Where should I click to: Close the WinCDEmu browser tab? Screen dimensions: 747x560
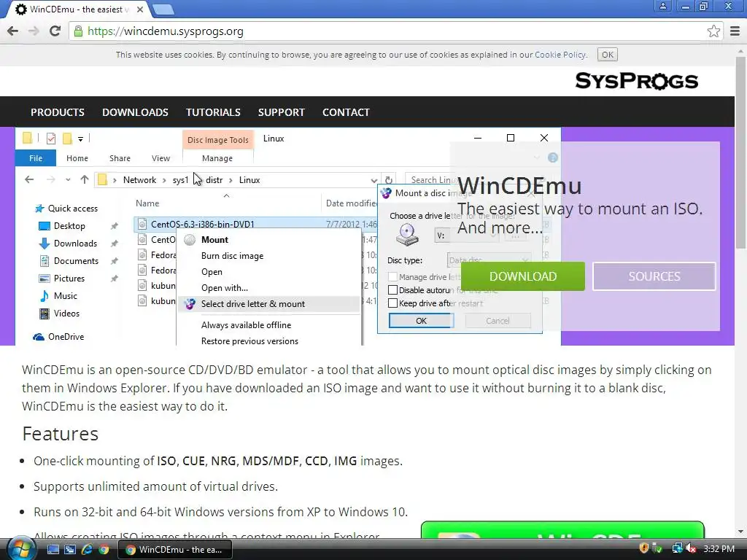click(x=140, y=9)
